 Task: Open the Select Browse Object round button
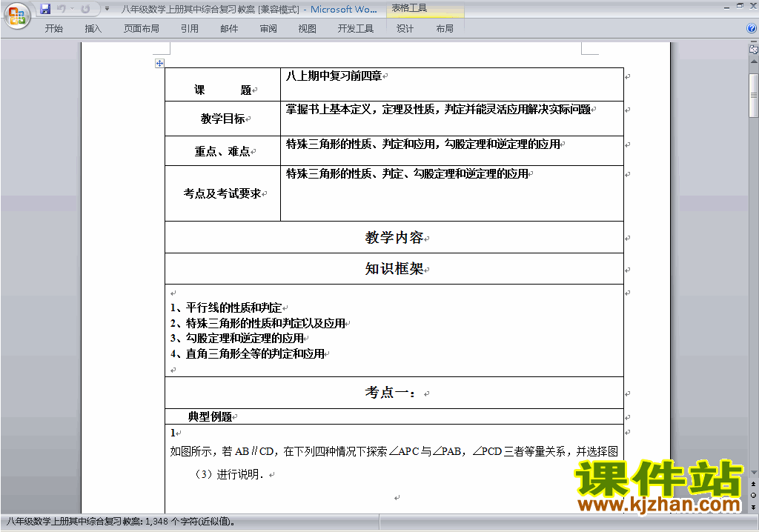754,495
